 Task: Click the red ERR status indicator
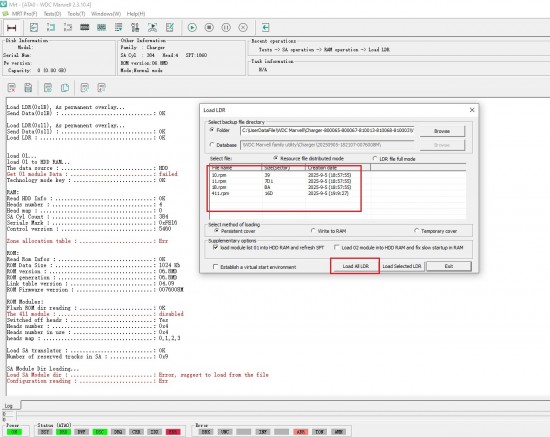(x=173, y=432)
